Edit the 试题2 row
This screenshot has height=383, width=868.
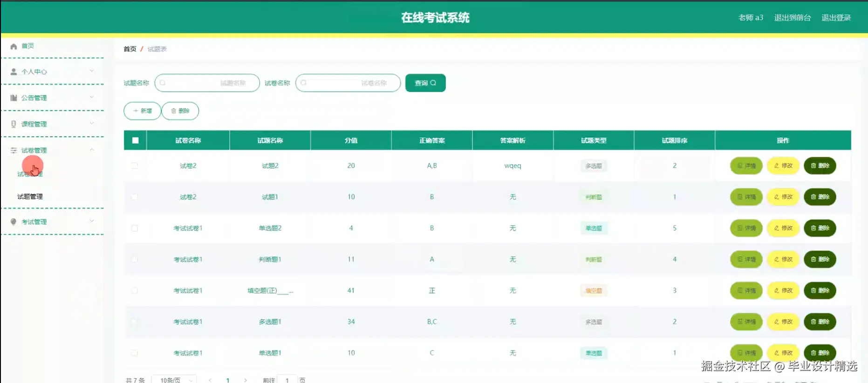coord(783,166)
